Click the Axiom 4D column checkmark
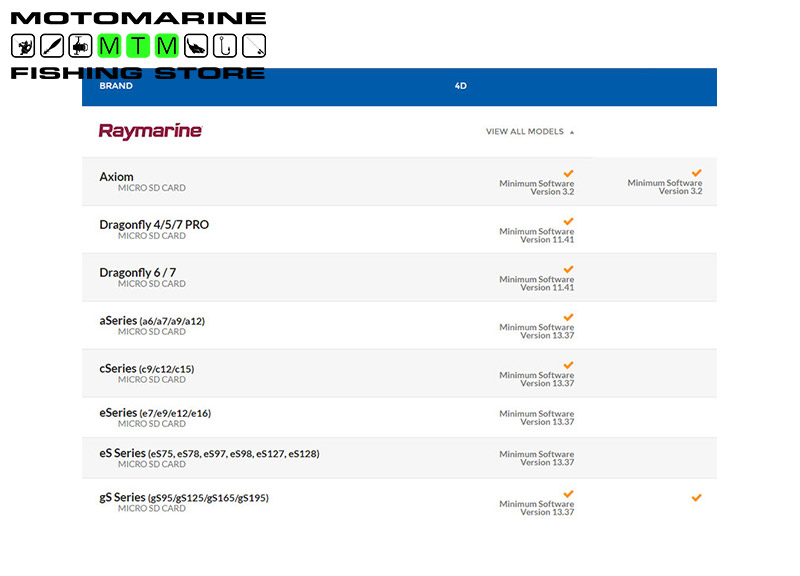The height and width of the screenshot is (576, 800). point(568,173)
